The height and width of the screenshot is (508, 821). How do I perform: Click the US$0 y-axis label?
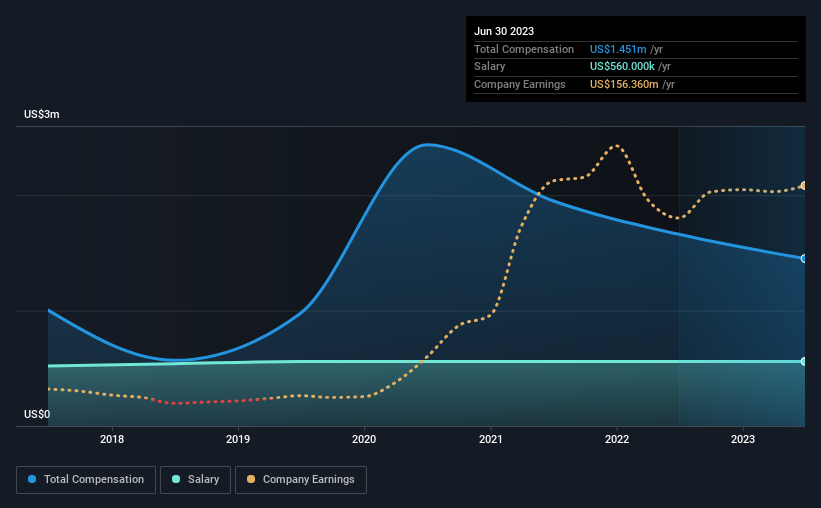[x=37, y=414]
